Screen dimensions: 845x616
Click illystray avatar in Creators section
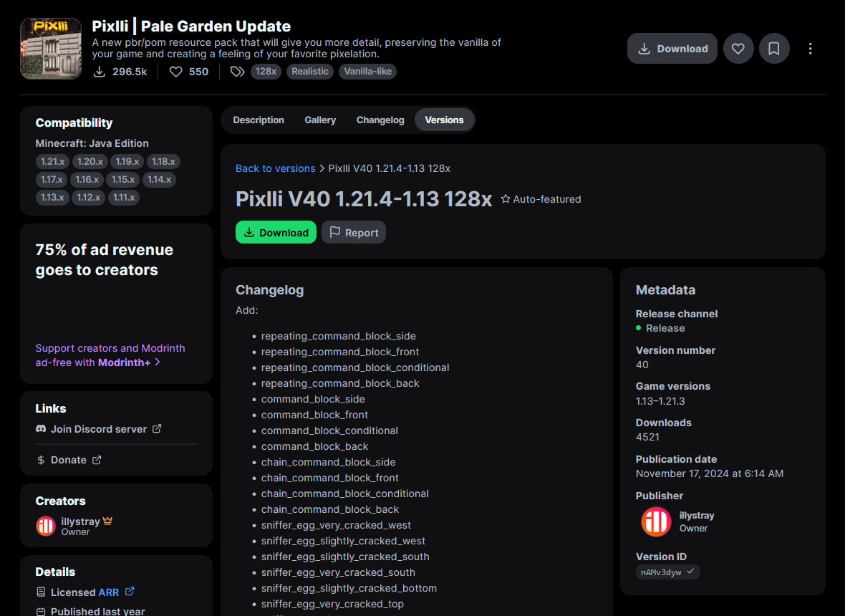click(46, 526)
